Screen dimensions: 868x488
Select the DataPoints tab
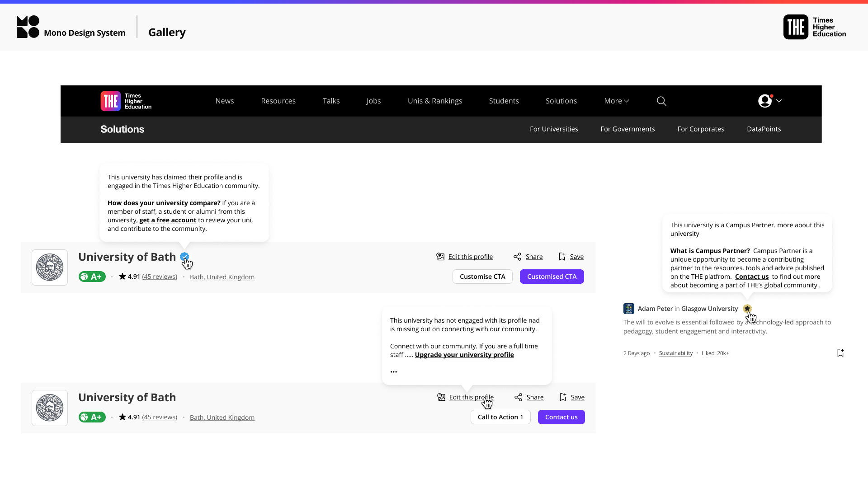pyautogui.click(x=764, y=129)
